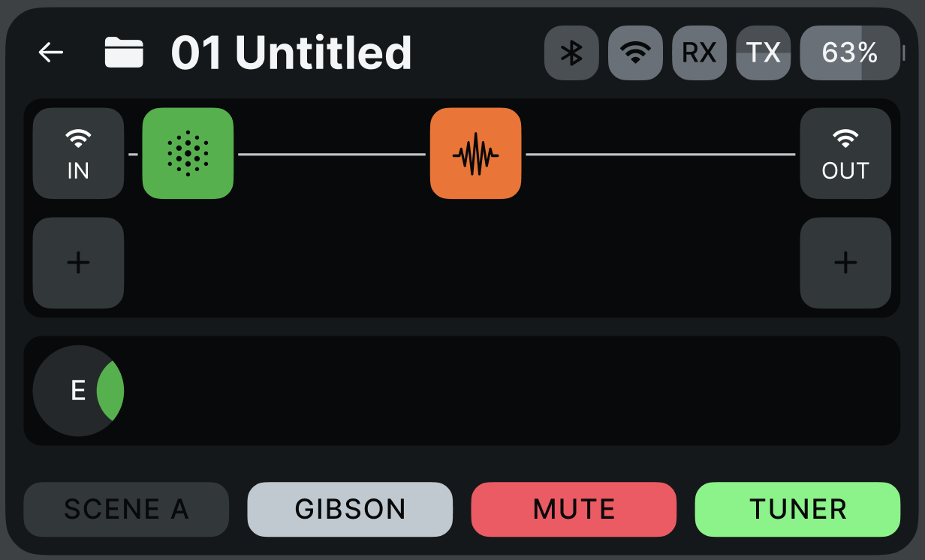Click the signal line between the effect blocks

point(332,154)
